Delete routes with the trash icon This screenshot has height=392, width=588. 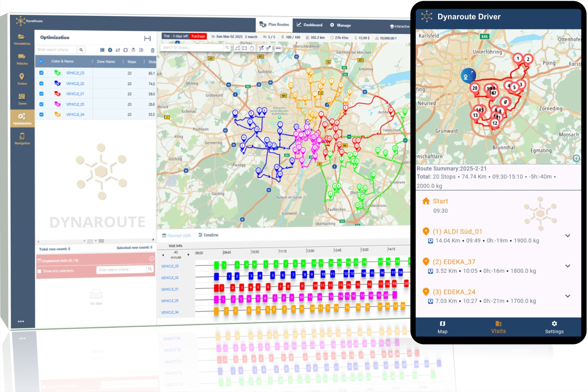pyautogui.click(x=153, y=50)
